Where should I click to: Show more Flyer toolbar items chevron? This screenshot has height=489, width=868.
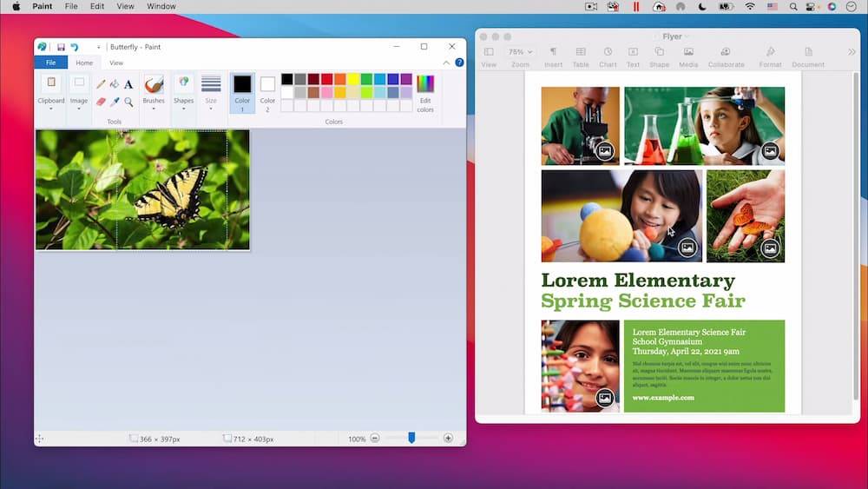pyautogui.click(x=852, y=51)
